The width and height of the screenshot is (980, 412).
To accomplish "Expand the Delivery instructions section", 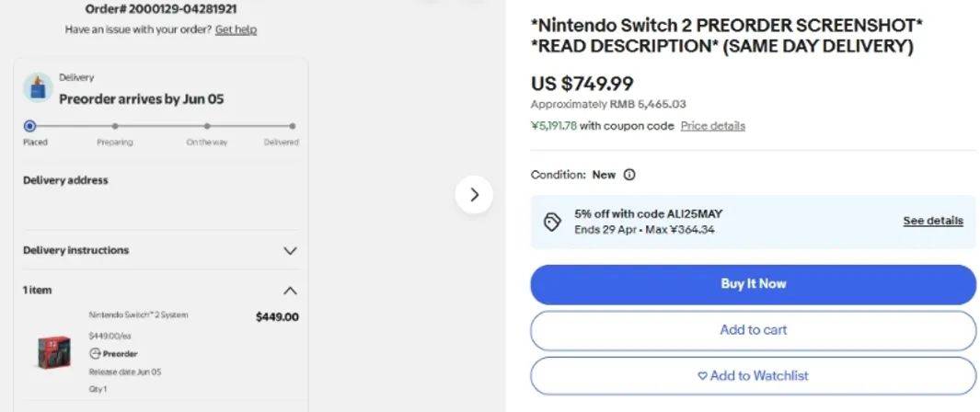I will 290,250.
